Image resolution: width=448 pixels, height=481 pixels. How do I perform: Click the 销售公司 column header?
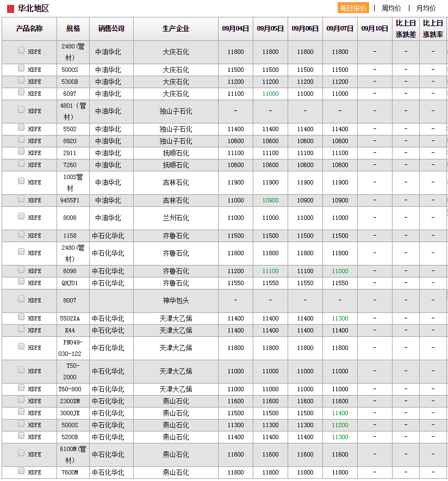(x=111, y=28)
